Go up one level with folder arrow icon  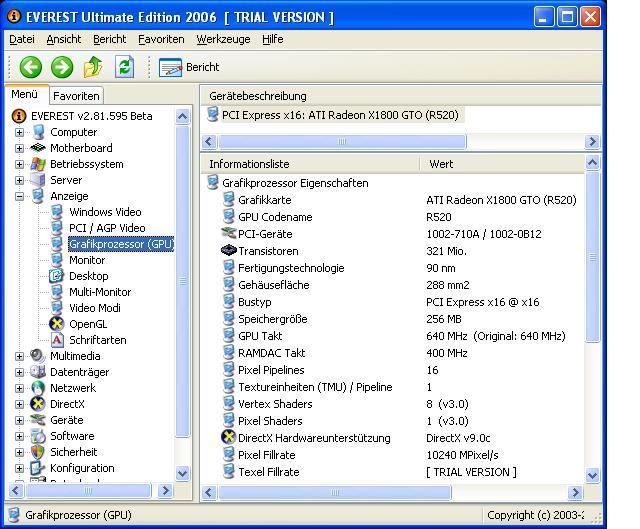(x=93, y=67)
